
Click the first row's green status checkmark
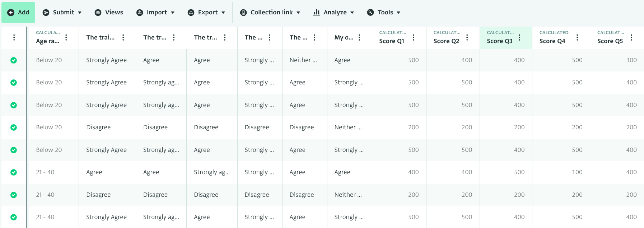pos(14,60)
